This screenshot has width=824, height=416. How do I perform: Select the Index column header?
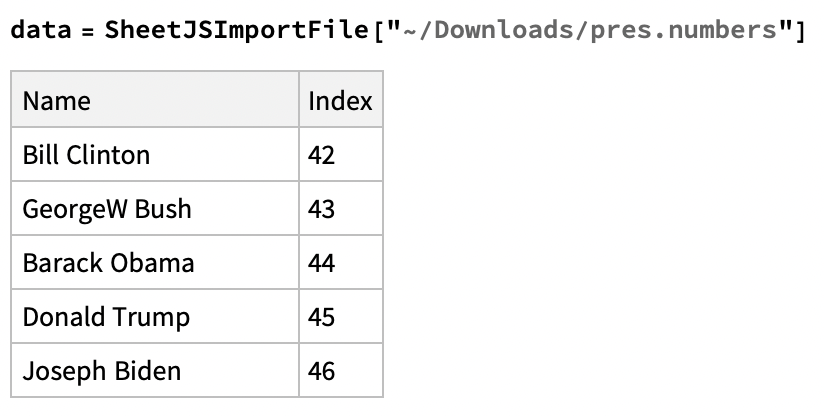point(340,101)
